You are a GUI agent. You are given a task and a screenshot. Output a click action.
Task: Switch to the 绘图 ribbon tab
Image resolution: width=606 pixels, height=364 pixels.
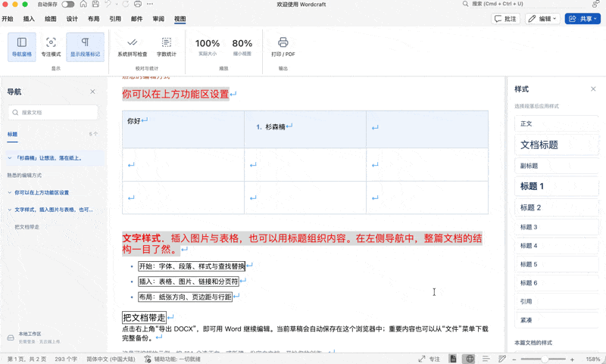click(51, 18)
